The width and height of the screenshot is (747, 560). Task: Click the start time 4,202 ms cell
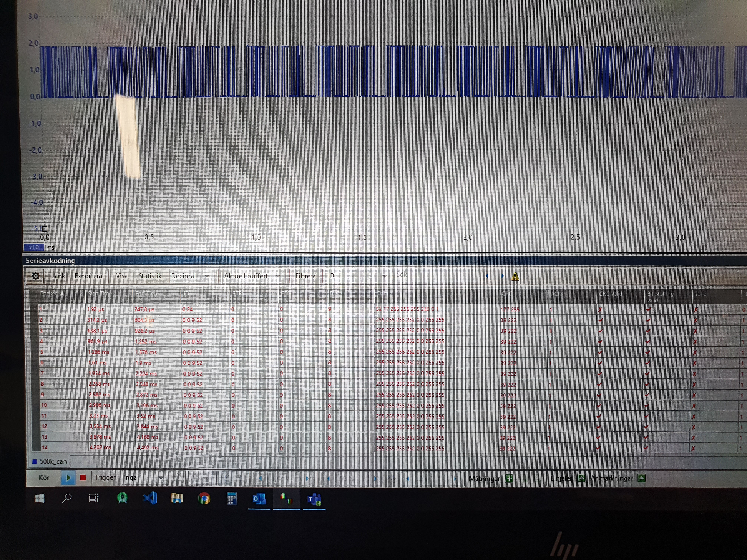click(100, 447)
